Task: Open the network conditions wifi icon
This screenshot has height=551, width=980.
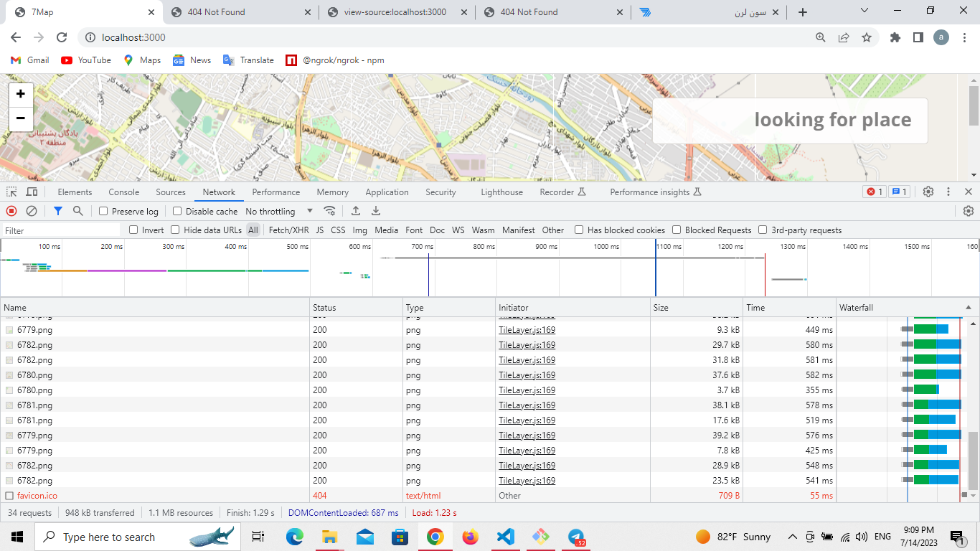Action: 330,211
